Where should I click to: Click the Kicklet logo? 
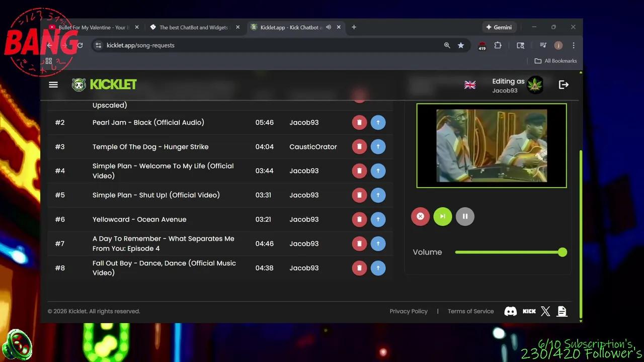click(104, 84)
